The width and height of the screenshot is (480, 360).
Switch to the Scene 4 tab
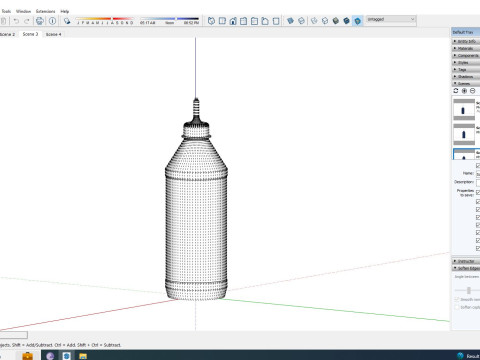pos(53,34)
